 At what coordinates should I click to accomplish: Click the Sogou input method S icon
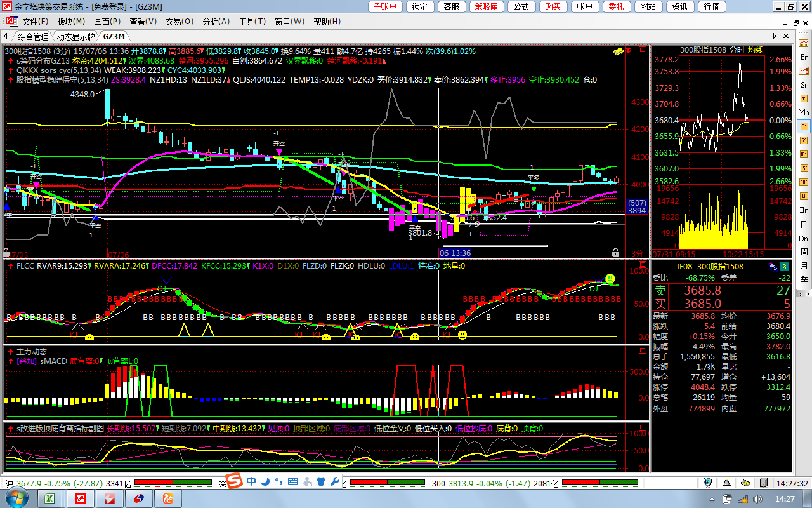click(235, 481)
